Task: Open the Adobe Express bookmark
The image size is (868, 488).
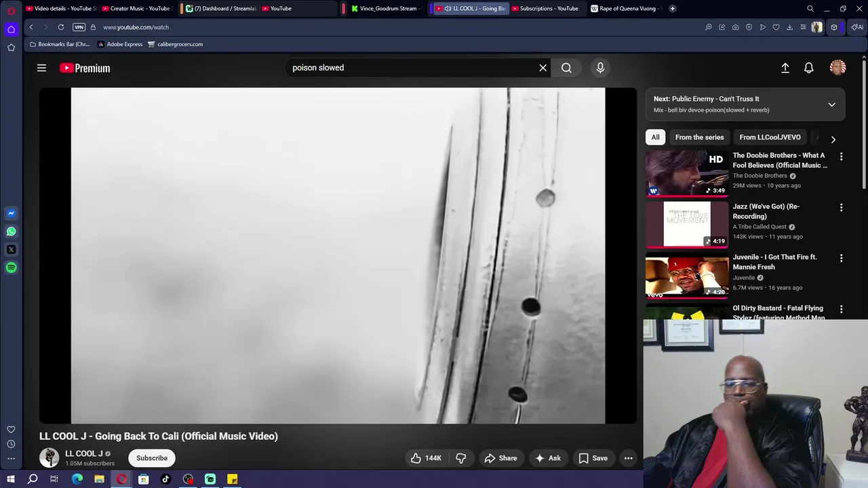Action: tap(120, 44)
